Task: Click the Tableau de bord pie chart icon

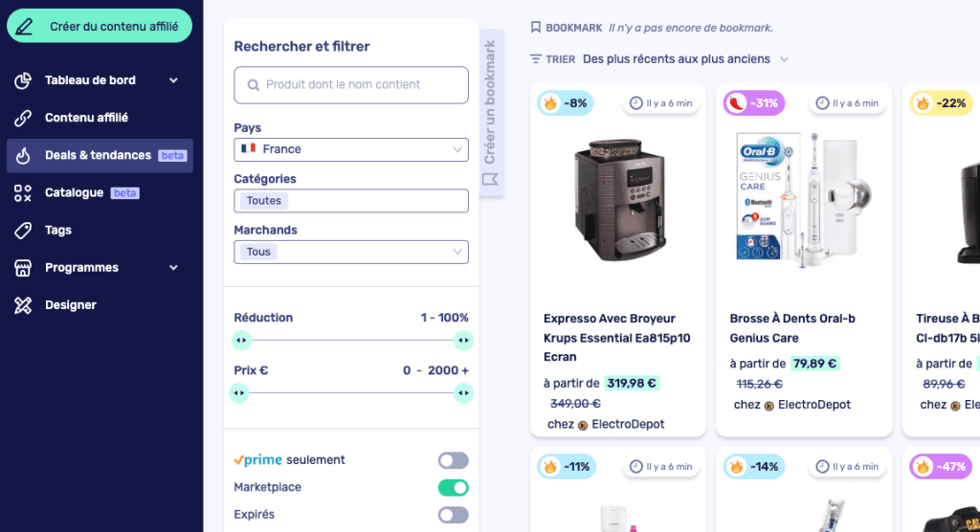Action: pyautogui.click(x=23, y=80)
